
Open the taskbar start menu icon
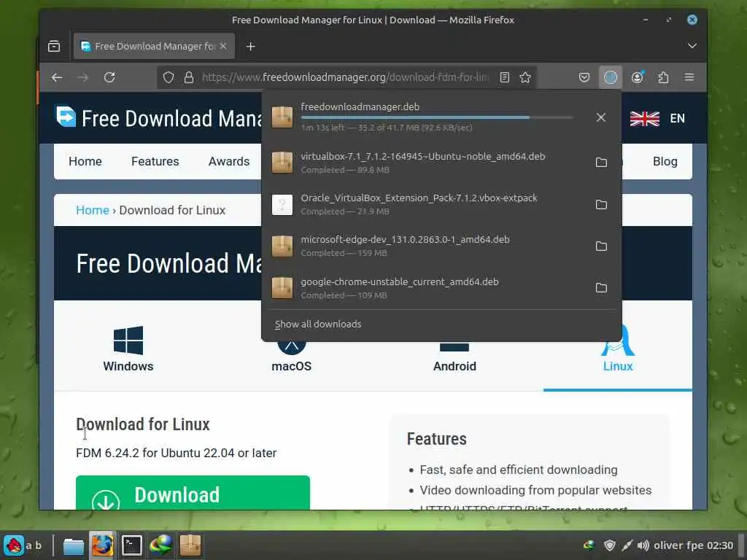tap(14, 545)
